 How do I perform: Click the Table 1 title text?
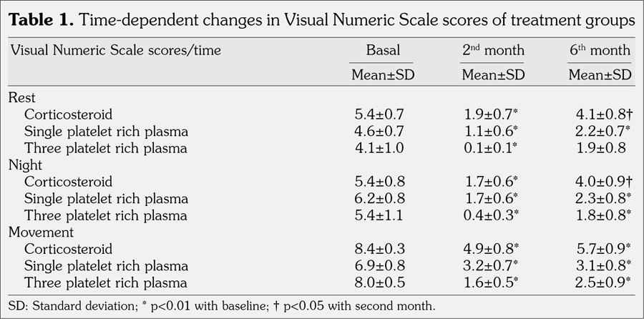(x=321, y=21)
